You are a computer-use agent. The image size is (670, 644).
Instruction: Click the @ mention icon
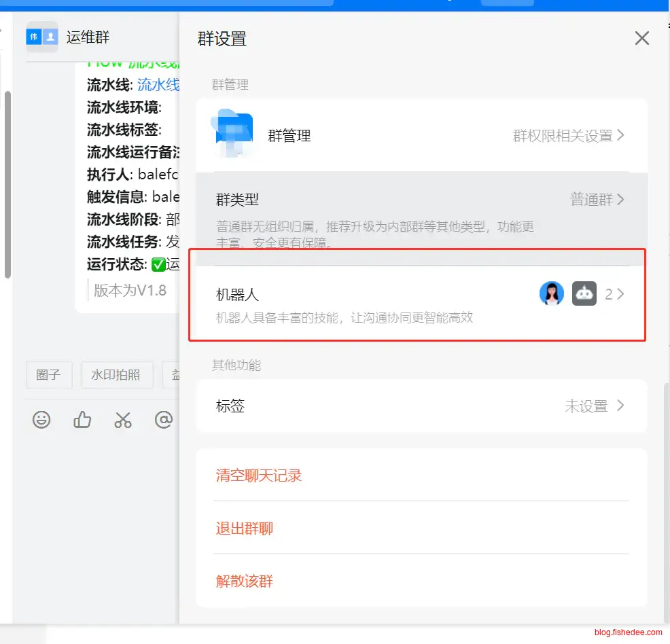coord(164,420)
